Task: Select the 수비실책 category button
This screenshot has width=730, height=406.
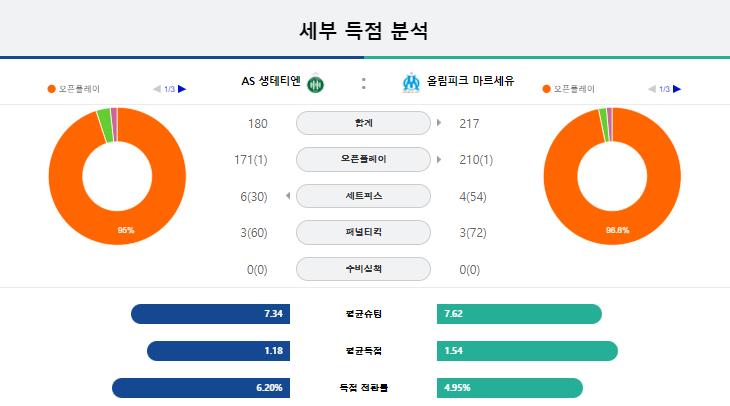Action: point(363,269)
